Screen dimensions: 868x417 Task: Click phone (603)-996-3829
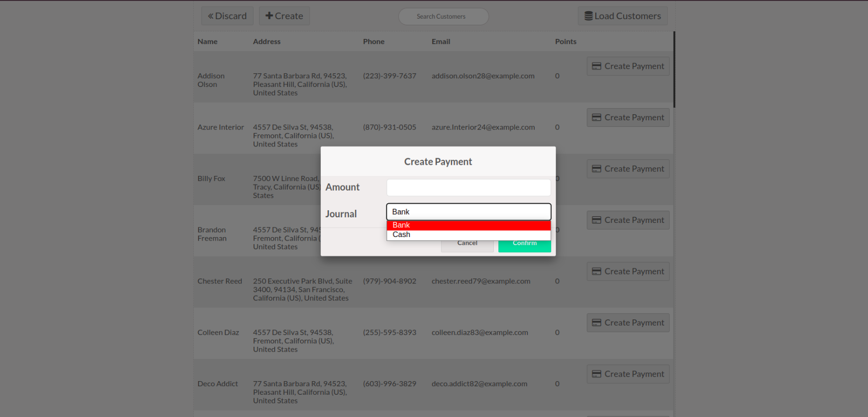(x=389, y=384)
